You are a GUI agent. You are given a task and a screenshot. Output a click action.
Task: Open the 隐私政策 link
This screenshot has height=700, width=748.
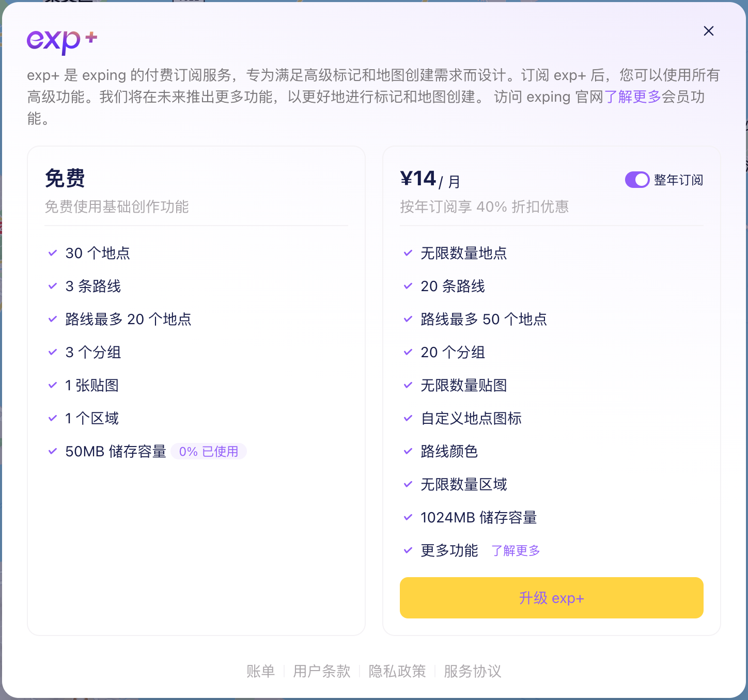click(x=397, y=671)
